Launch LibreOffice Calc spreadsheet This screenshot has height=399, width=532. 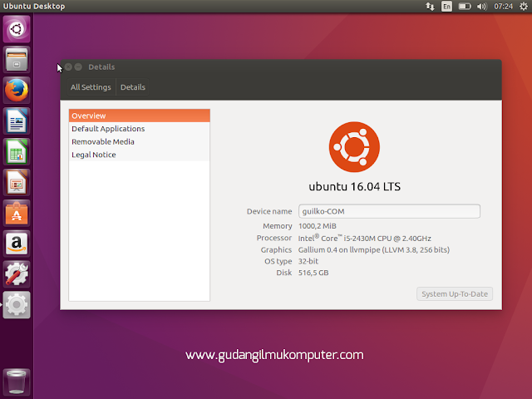coord(17,151)
